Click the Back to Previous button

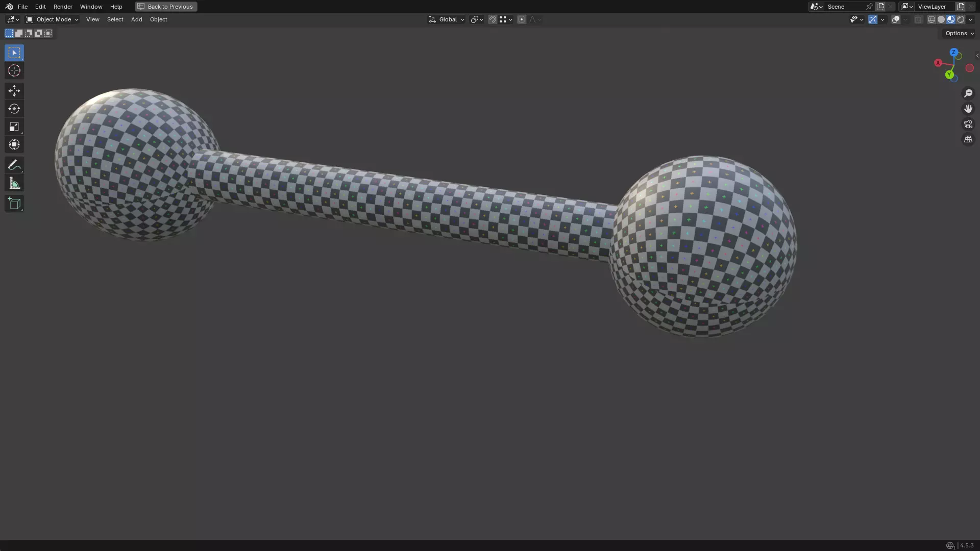click(166, 7)
